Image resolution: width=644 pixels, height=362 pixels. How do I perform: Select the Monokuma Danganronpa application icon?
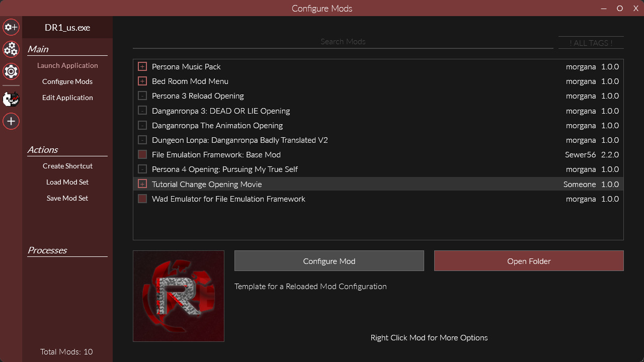point(11,99)
